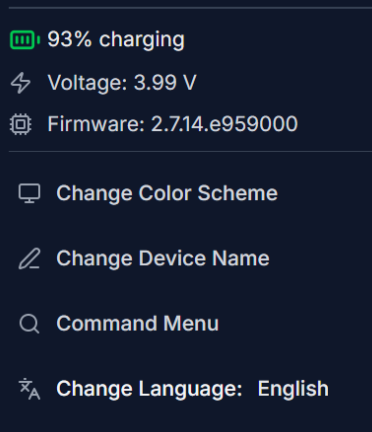The height and width of the screenshot is (432, 372).
Task: Click the firmware chip icon
Action: [21, 124]
